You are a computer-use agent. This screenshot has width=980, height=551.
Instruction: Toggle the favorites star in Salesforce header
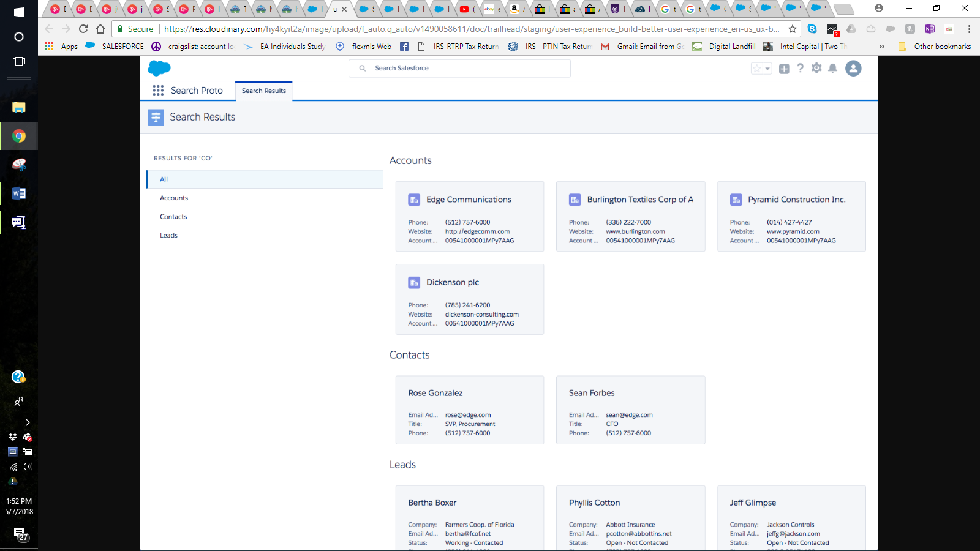click(757, 68)
